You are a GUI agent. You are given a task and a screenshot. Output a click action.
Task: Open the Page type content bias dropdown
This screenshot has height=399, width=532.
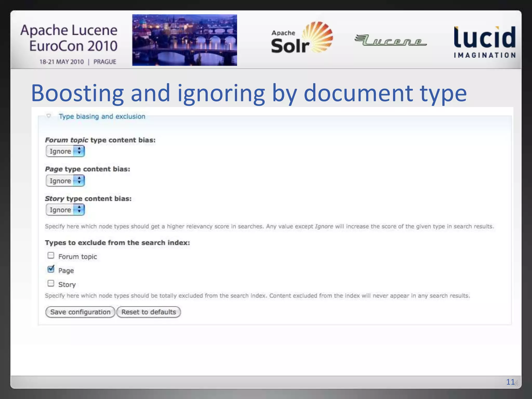coord(65,181)
